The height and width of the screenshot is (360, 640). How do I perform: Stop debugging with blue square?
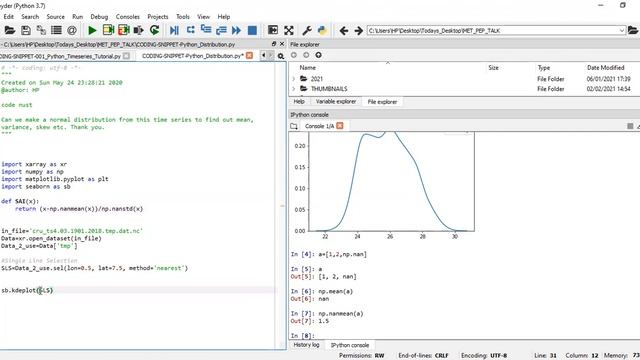[x=252, y=30]
